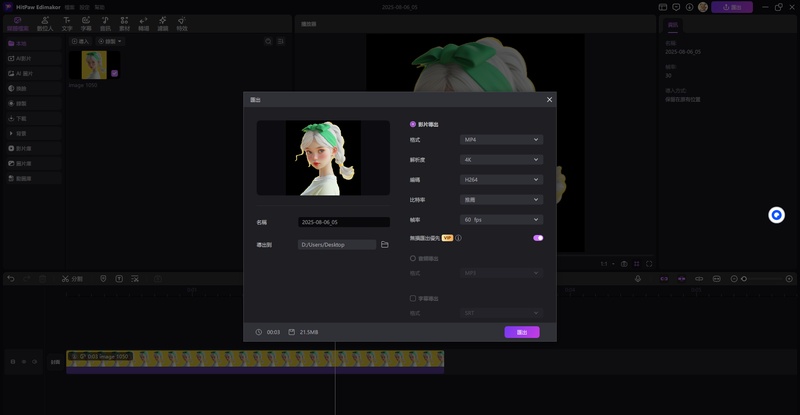
Task: Toggle the lossless export VIP switch
Action: point(538,238)
